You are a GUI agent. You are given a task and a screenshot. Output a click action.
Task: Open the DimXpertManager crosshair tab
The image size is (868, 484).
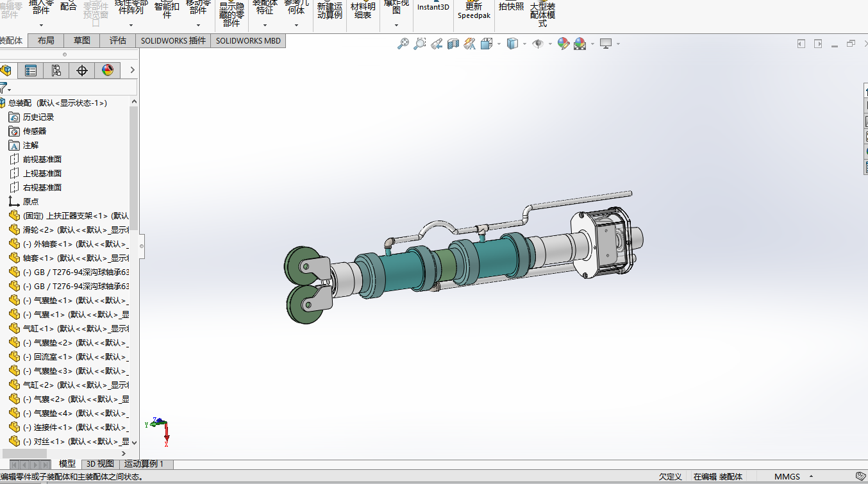point(82,71)
